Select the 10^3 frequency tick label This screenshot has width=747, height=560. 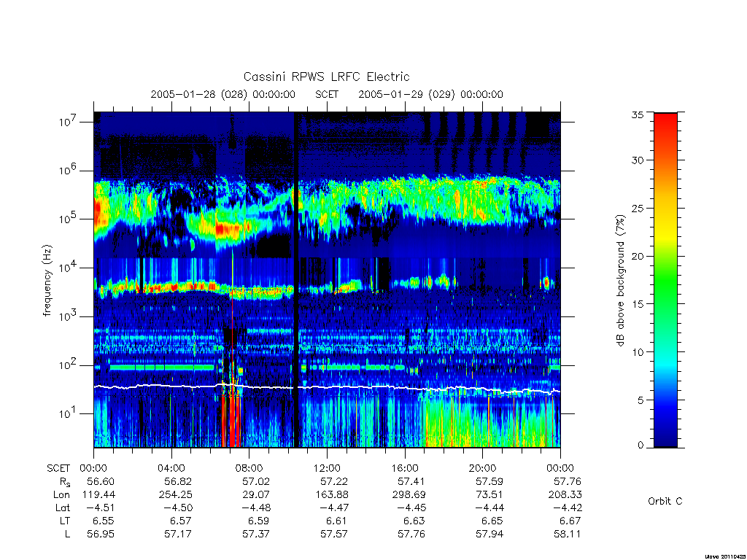(69, 316)
